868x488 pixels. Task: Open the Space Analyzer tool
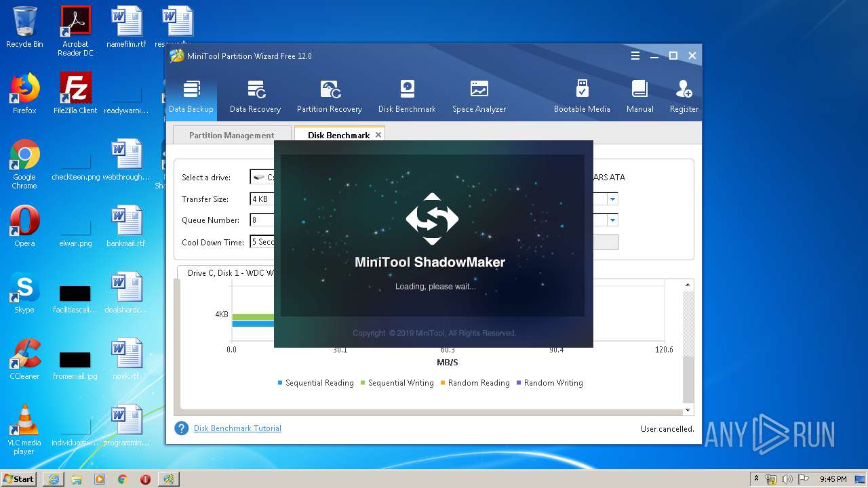click(x=479, y=96)
